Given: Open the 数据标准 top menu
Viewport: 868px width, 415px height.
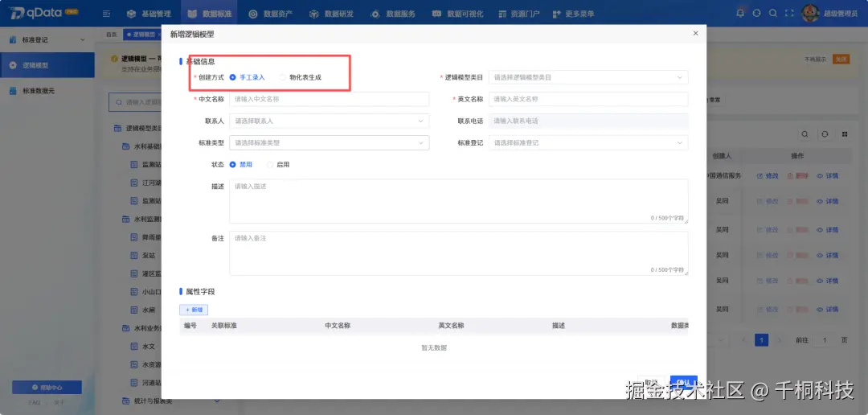Looking at the screenshot, I should coord(209,14).
